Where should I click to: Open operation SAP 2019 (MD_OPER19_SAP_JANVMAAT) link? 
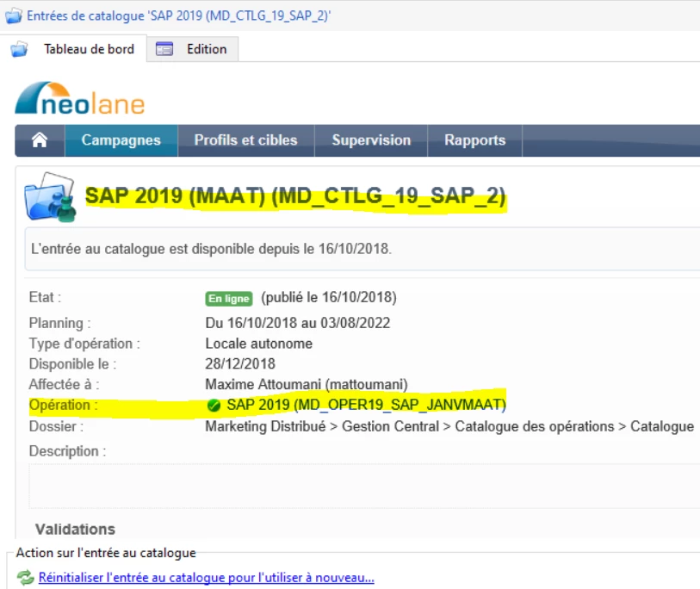tap(366, 405)
